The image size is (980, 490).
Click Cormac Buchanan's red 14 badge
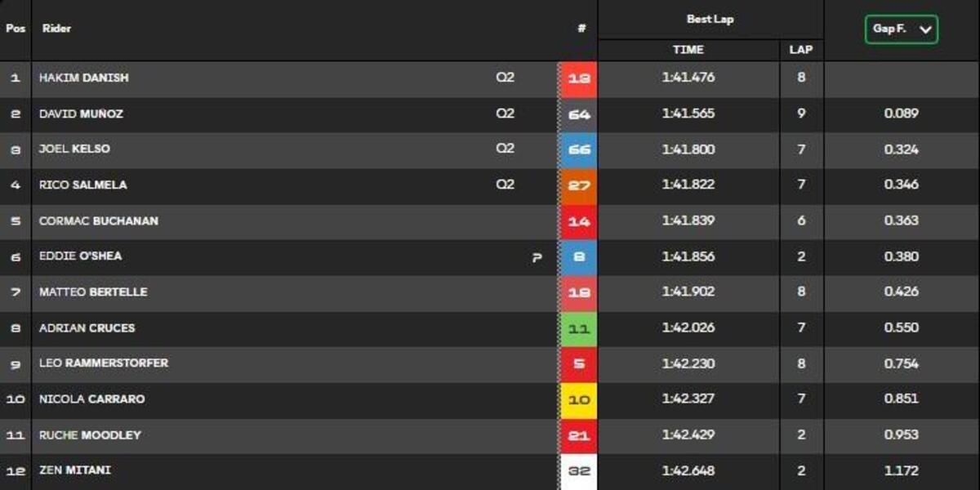578,221
